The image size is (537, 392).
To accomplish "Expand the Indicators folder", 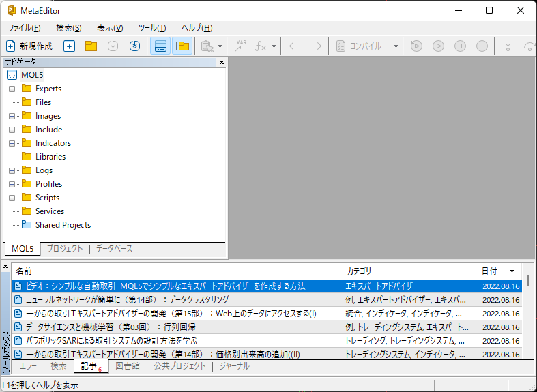I will 12,143.
